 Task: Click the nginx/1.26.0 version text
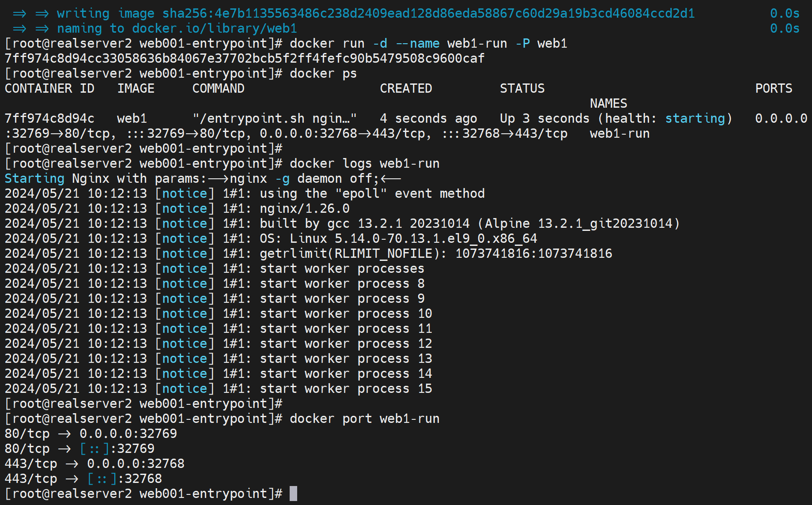pos(304,208)
